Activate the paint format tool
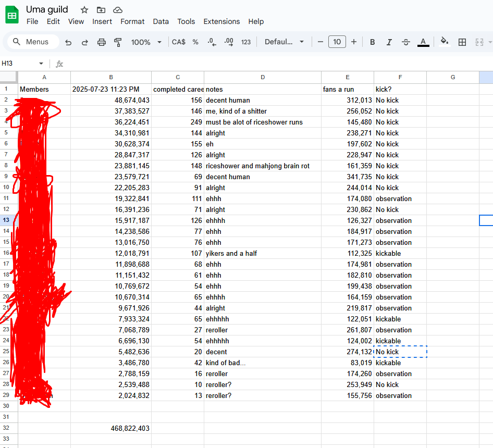The image size is (493, 448). pos(118,42)
